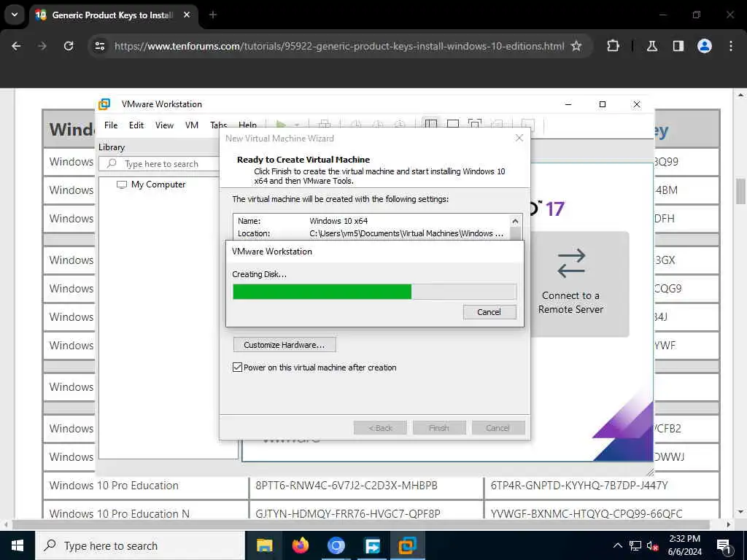Screen dimensions: 747x560
Task: Open the VMware Edit menu
Action: pos(136,125)
